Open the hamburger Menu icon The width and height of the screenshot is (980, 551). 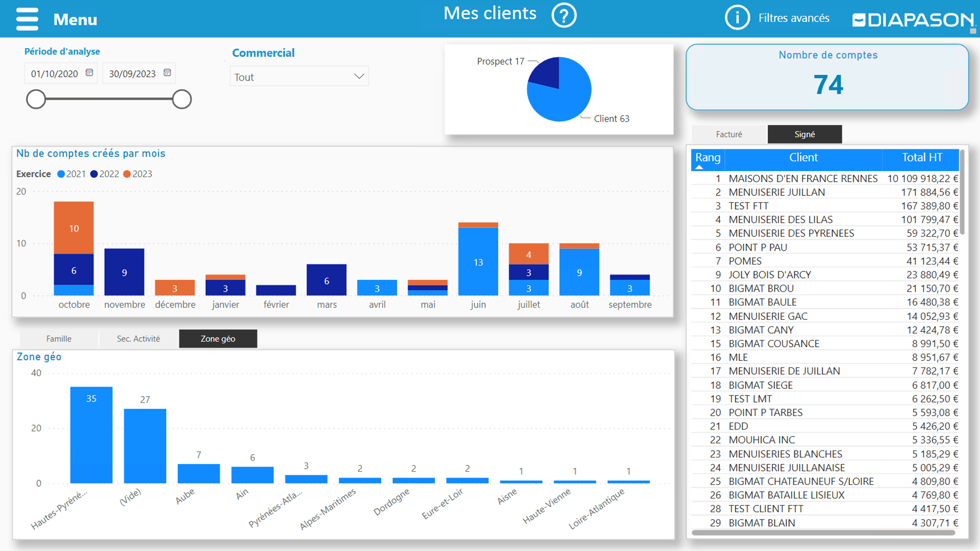[x=27, y=19]
